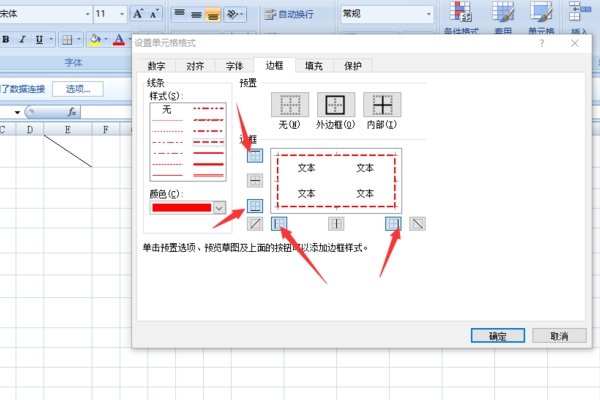Toggle the top border button

tap(255, 155)
